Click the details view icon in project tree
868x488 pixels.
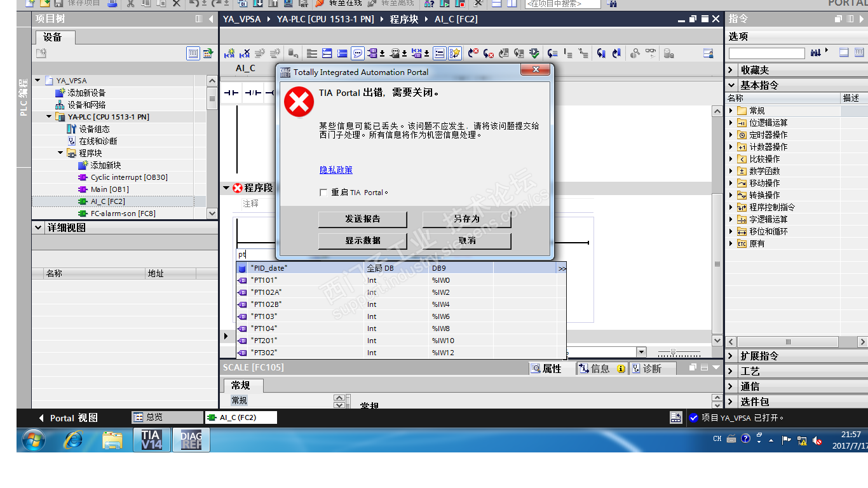click(x=193, y=53)
